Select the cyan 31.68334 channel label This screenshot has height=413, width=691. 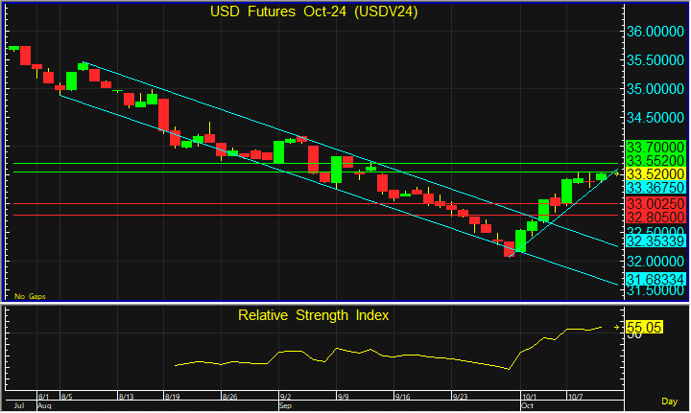pyautogui.click(x=654, y=278)
